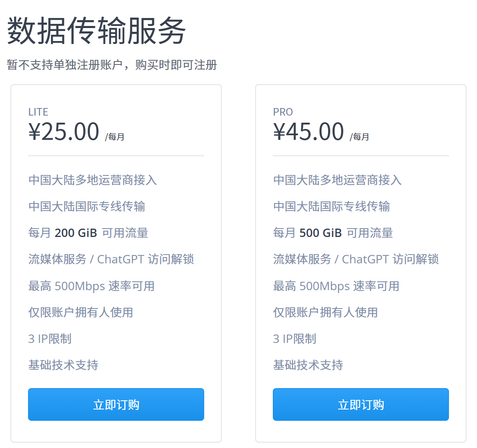Click 立即订购 button in the PRO plan

(x=361, y=404)
